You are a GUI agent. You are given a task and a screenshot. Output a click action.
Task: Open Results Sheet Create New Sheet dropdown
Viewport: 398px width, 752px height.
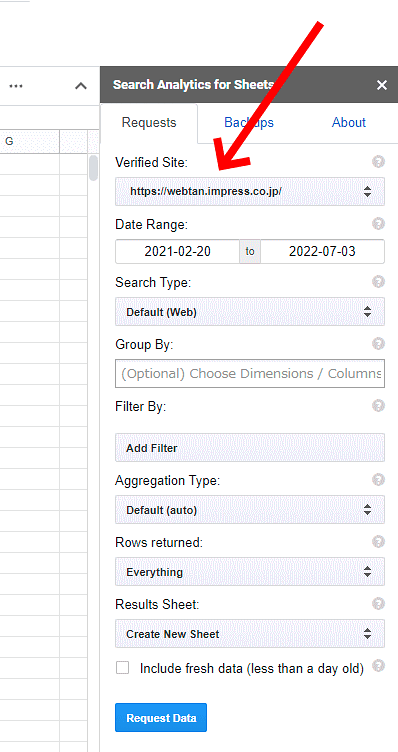250,634
